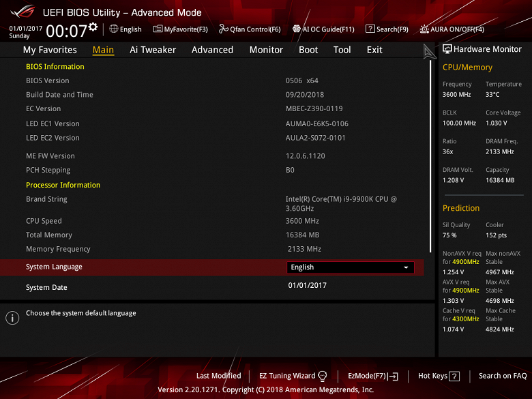Click the mouse cursor arrow icon

tap(430, 52)
